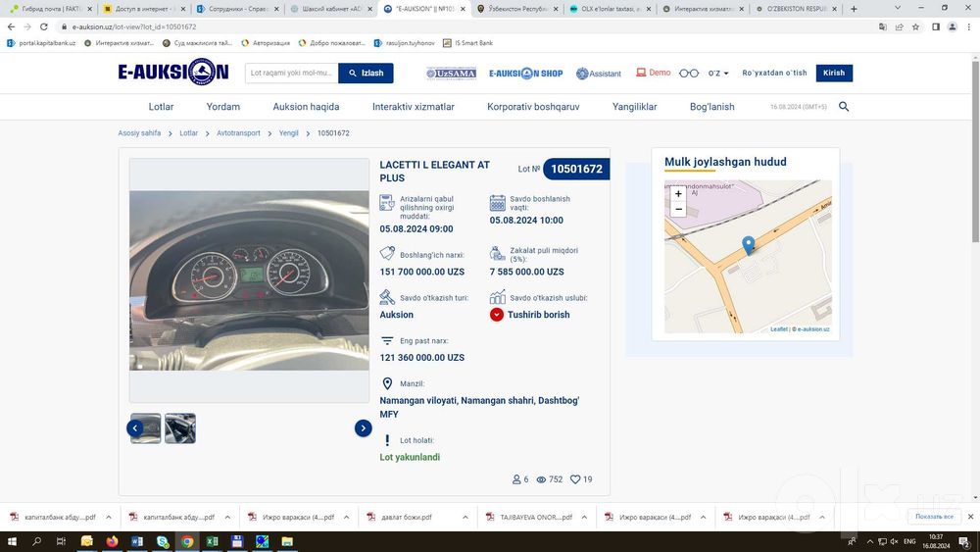980x552 pixels.
Task: Open Windows Start menu
Action: [x=11, y=541]
